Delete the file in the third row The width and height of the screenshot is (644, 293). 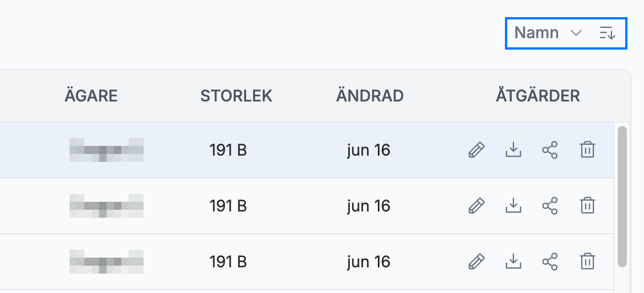(x=588, y=261)
